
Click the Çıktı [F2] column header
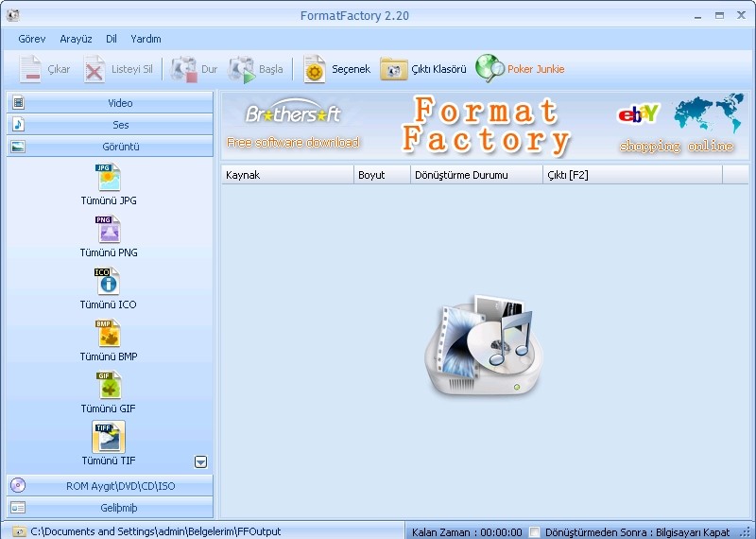tap(632, 175)
